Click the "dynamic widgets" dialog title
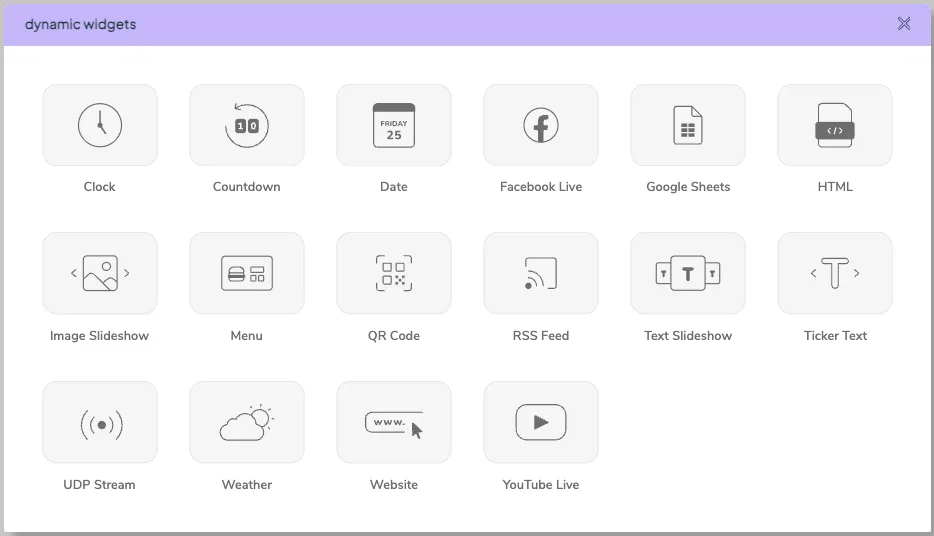934x536 pixels. [80, 25]
